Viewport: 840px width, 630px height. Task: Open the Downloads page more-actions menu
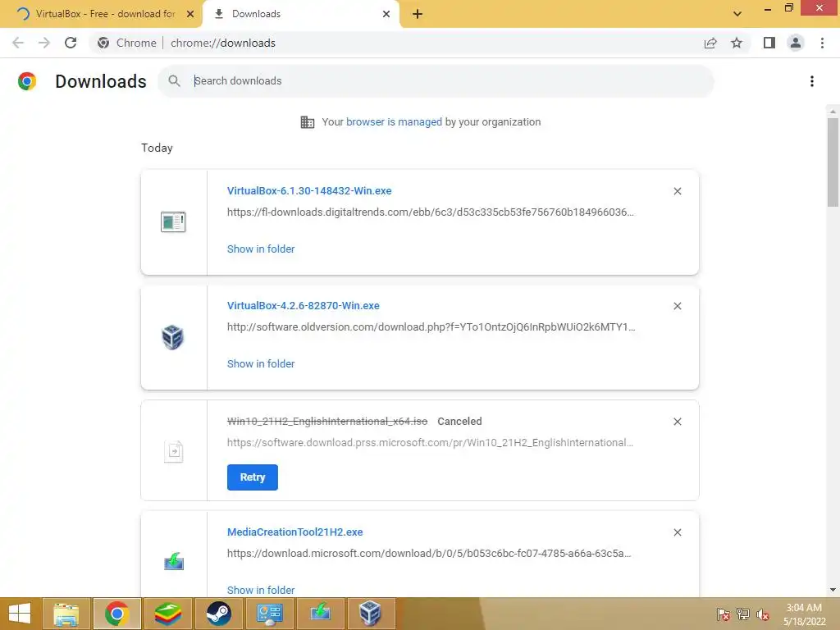(812, 81)
